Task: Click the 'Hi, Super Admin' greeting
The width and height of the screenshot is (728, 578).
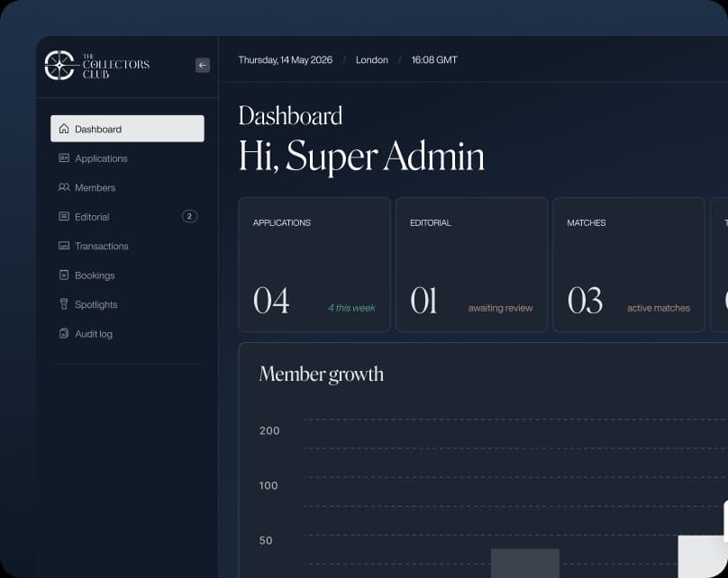Action: point(361,156)
